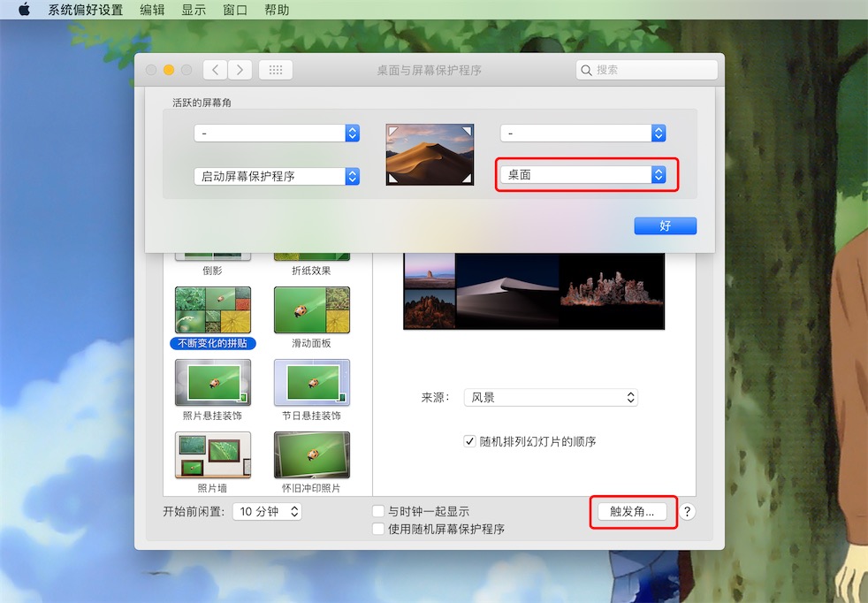
Task: Open the 编辑 menu
Action: [x=152, y=10]
